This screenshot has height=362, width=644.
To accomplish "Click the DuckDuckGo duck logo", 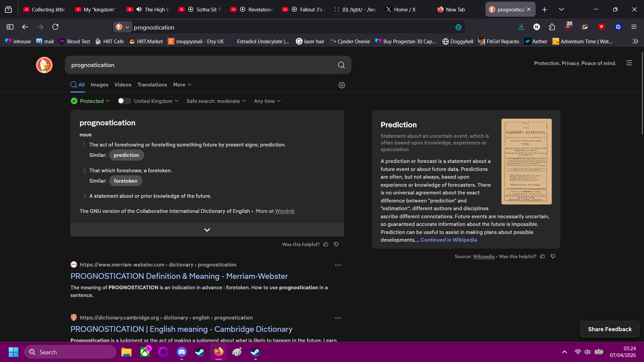I will 44,65.
